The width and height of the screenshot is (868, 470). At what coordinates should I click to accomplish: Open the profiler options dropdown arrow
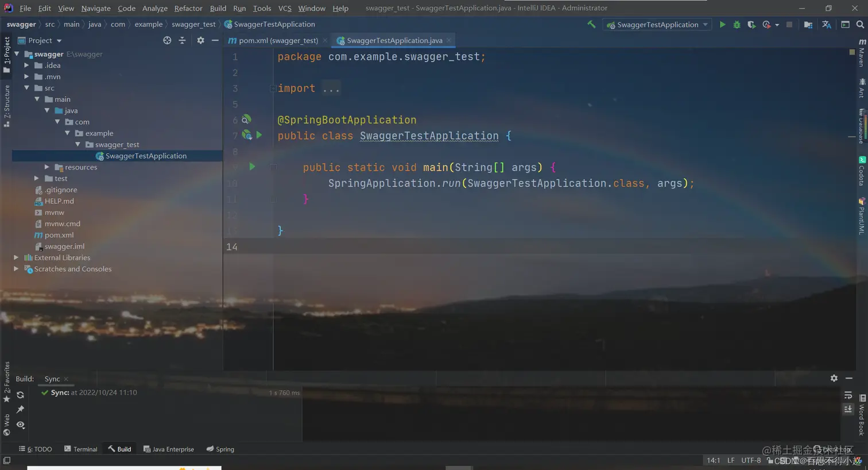(x=777, y=25)
